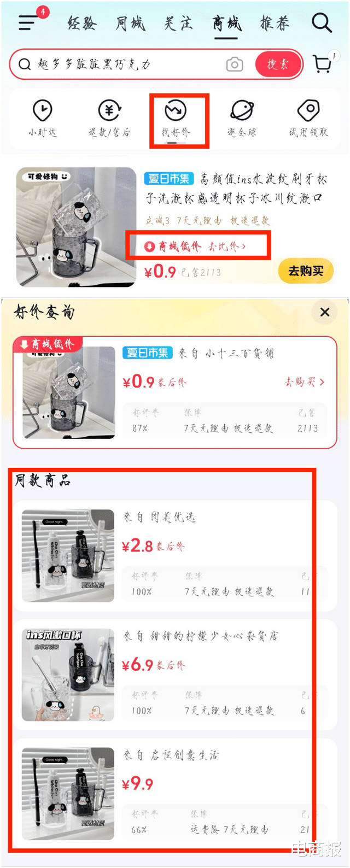
Task: Tap the magnifier search icon at top right
Action: (322, 22)
